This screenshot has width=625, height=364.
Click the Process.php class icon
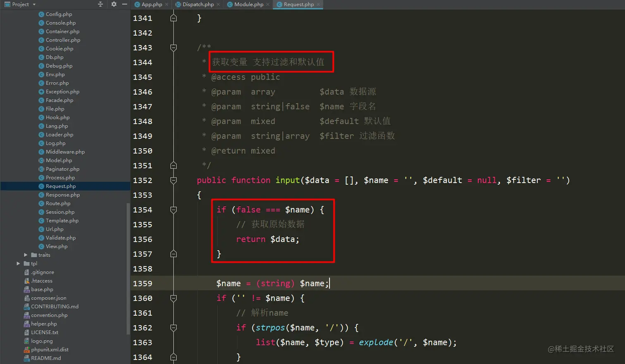41,178
